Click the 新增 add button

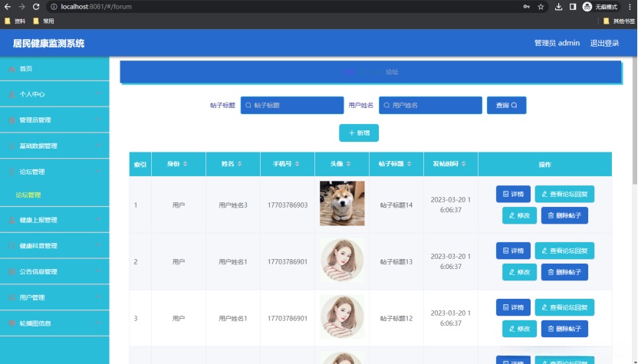(359, 133)
